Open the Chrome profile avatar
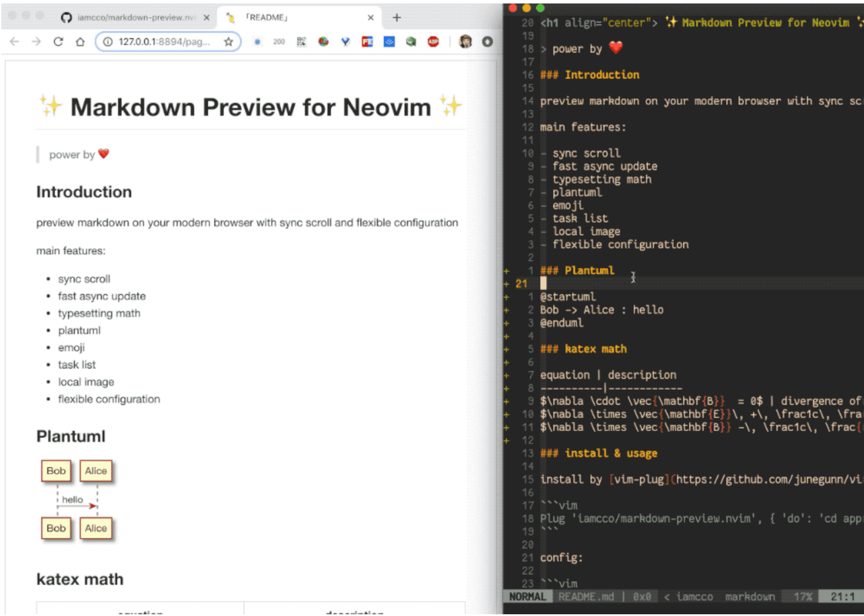 [466, 42]
